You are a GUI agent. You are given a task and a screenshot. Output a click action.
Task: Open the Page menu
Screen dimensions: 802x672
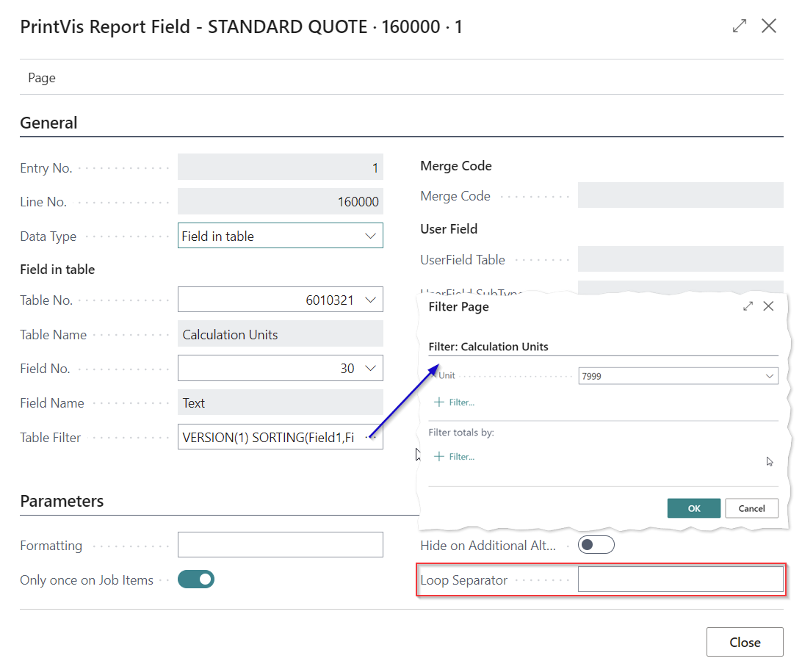coord(42,78)
